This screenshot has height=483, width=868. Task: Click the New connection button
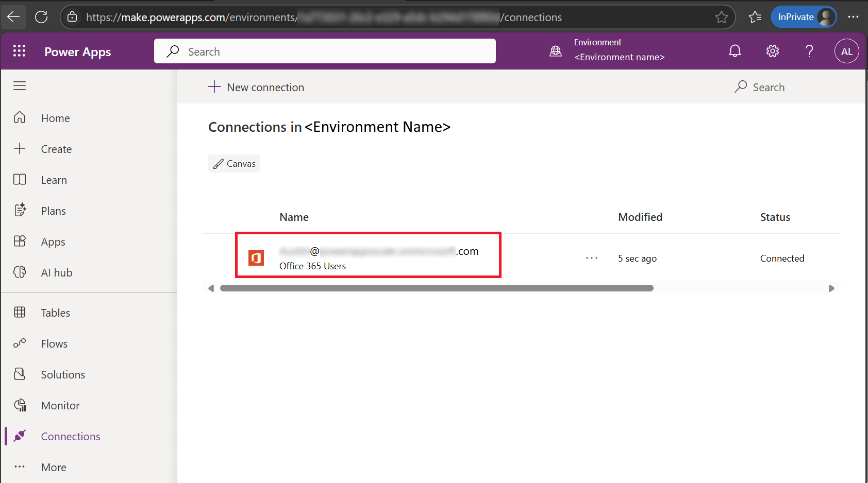[256, 87]
